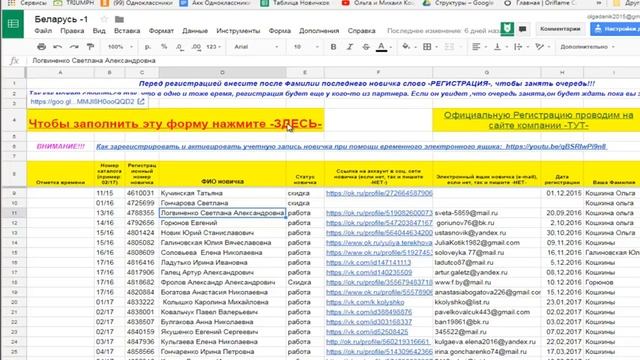640x360 pixels.
Task: Increase decimal places
Action: click(x=196, y=47)
